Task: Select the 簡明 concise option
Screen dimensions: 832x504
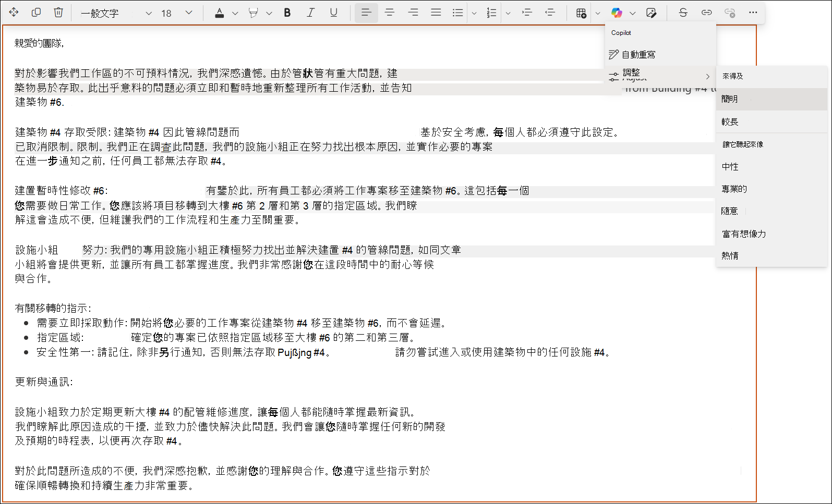Action: tap(771, 99)
